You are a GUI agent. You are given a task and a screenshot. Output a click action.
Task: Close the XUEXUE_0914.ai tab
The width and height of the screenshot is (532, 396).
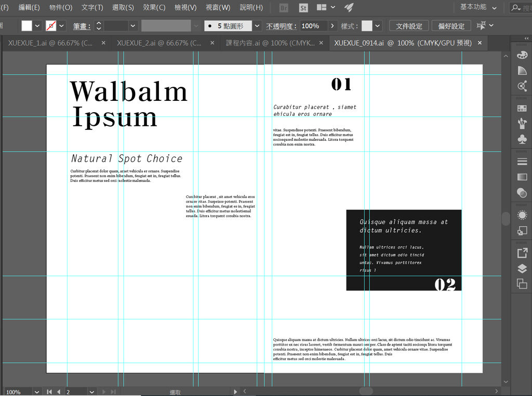(x=480, y=43)
